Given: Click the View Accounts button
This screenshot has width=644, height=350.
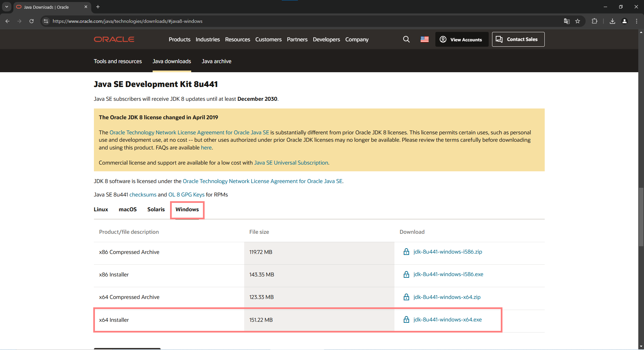Looking at the screenshot, I should (462, 39).
